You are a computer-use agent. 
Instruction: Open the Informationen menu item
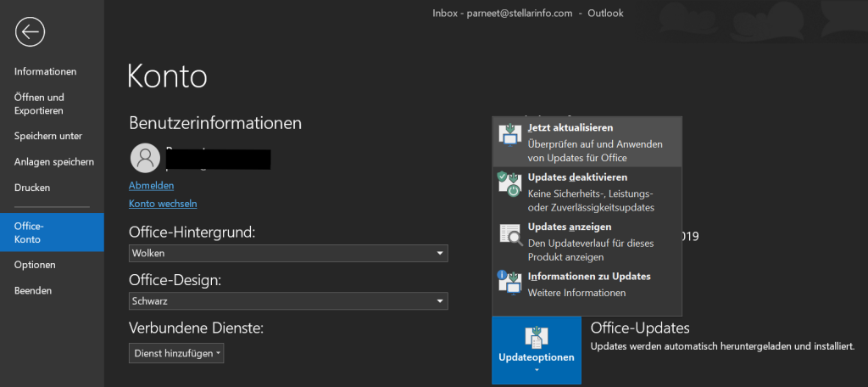click(x=46, y=71)
